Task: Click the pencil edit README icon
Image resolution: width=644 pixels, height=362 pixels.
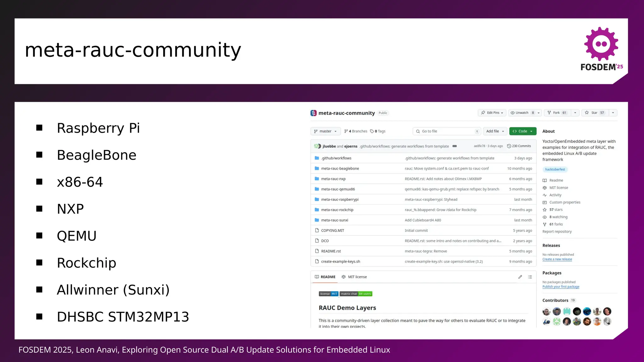Action: [x=520, y=277]
